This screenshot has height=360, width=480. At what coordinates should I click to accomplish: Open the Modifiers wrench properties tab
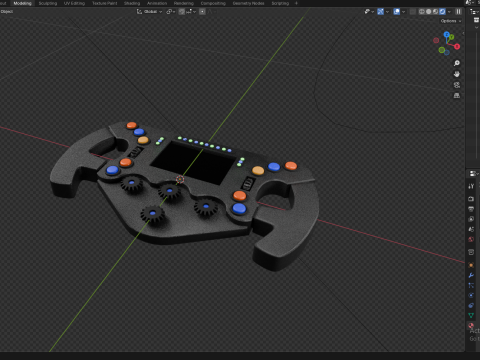pos(471,275)
